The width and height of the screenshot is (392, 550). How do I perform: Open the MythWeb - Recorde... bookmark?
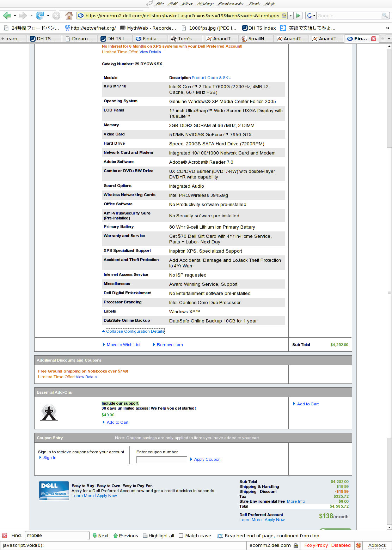148,28
